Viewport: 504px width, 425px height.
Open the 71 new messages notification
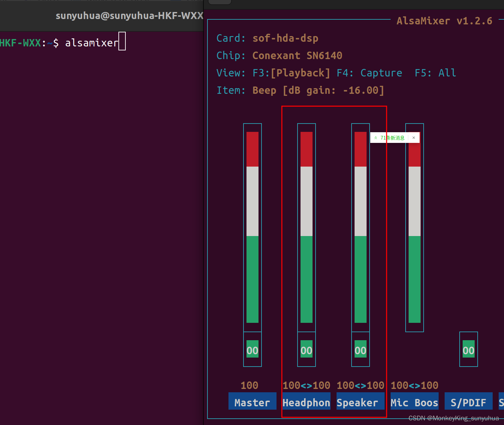click(389, 138)
